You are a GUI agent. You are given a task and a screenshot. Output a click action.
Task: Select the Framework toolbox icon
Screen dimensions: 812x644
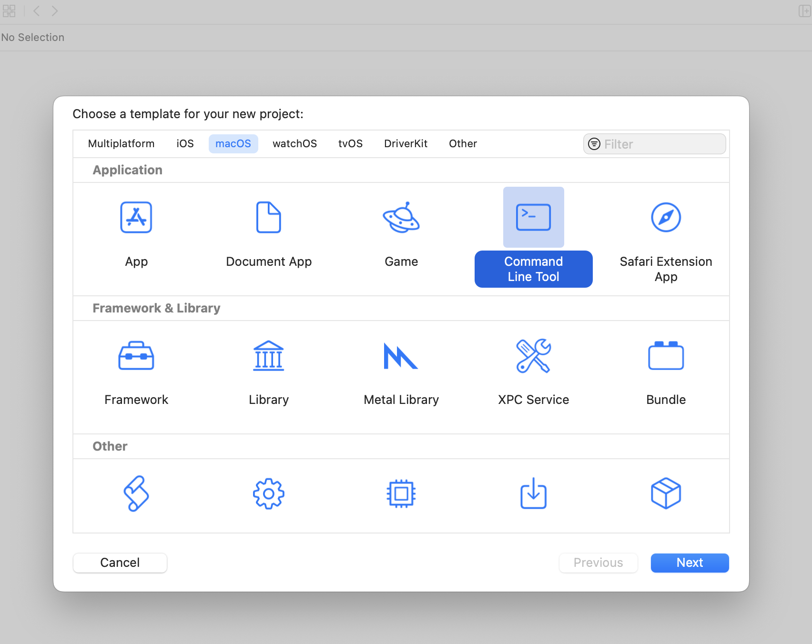click(136, 355)
